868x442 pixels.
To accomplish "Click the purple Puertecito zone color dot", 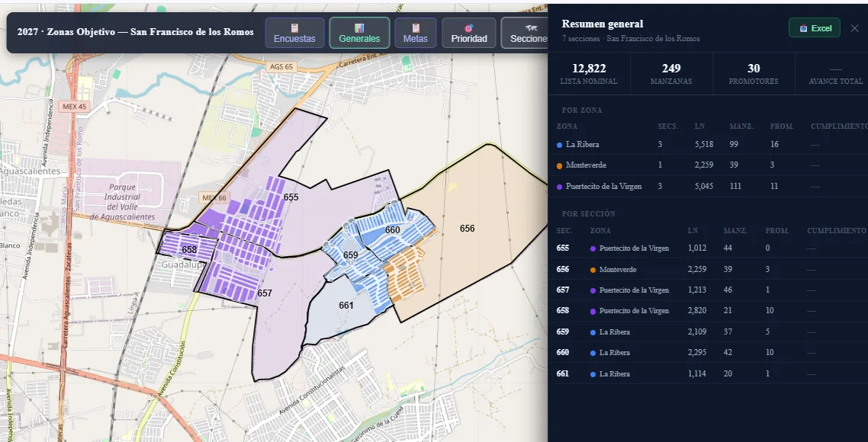I will (x=560, y=187).
